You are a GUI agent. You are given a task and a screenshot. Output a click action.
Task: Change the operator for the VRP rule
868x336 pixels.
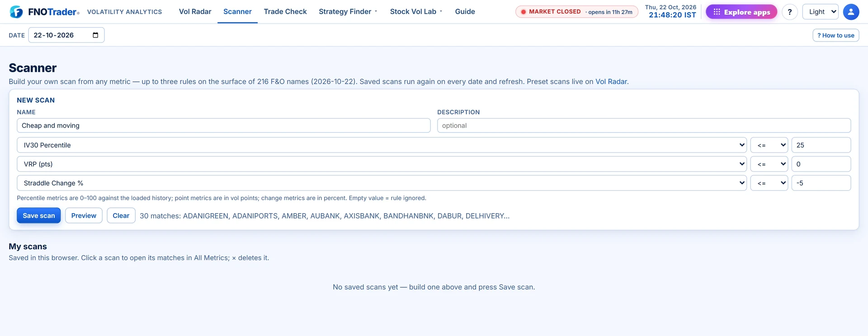(769, 164)
